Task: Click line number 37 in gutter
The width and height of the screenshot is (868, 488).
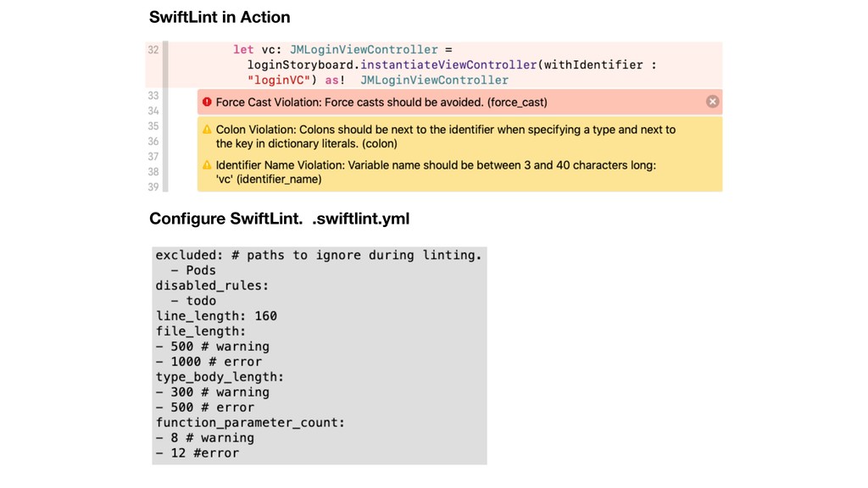Action: 153,157
